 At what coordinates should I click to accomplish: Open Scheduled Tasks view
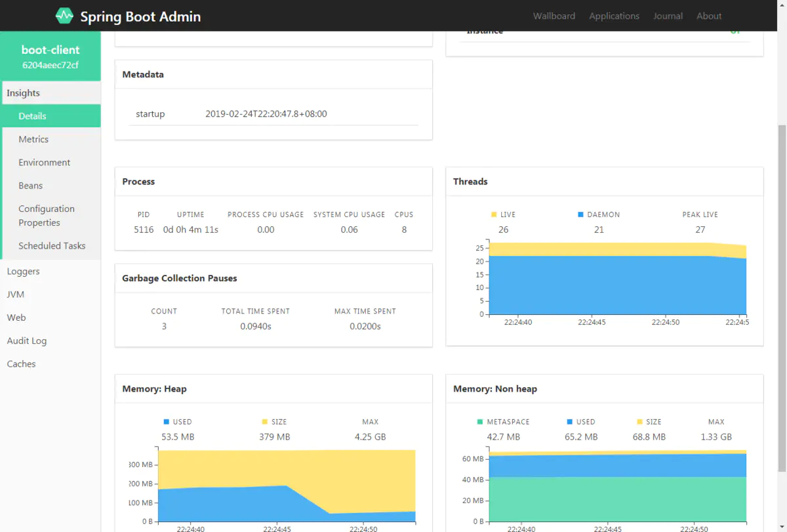[x=52, y=245]
